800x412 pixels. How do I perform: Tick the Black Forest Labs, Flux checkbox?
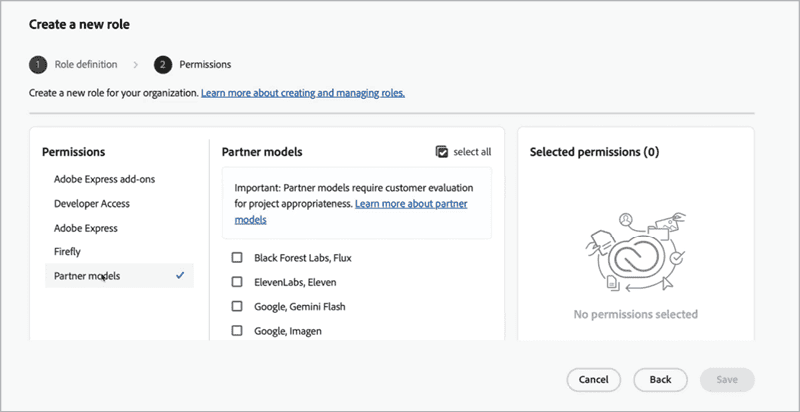point(237,258)
